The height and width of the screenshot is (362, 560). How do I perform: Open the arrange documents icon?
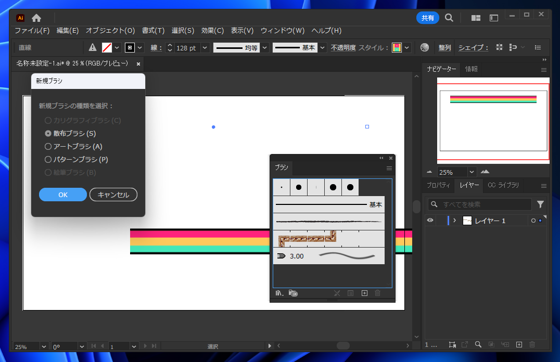pos(475,18)
